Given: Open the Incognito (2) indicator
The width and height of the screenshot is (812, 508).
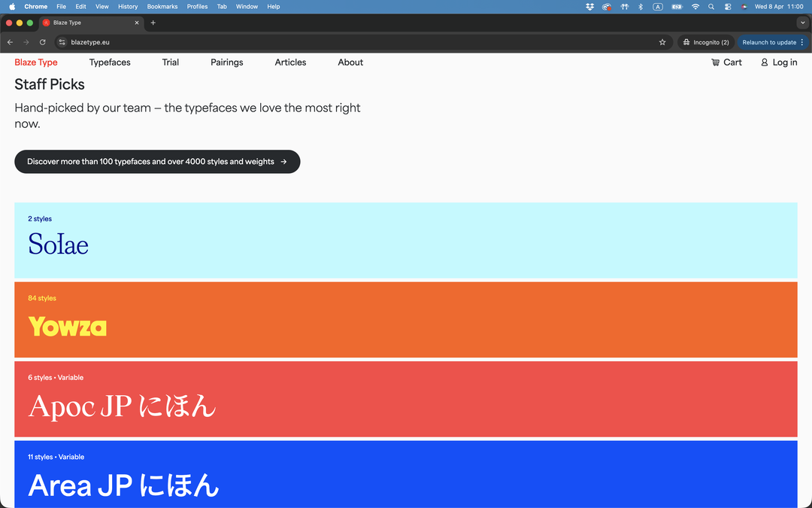Looking at the screenshot, I should click(x=706, y=42).
